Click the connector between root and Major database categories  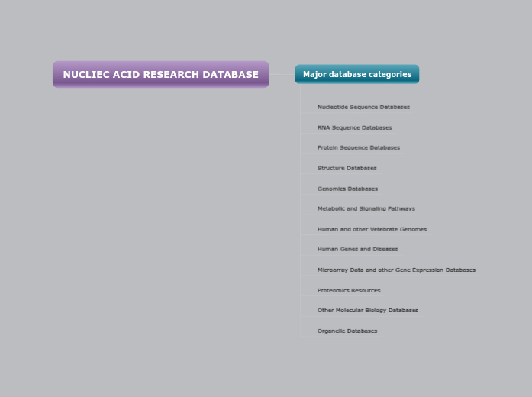click(x=282, y=75)
